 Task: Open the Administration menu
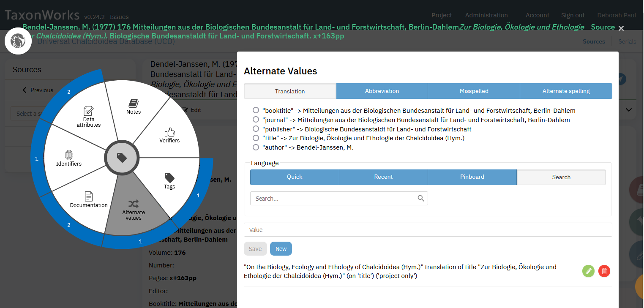tap(486, 15)
